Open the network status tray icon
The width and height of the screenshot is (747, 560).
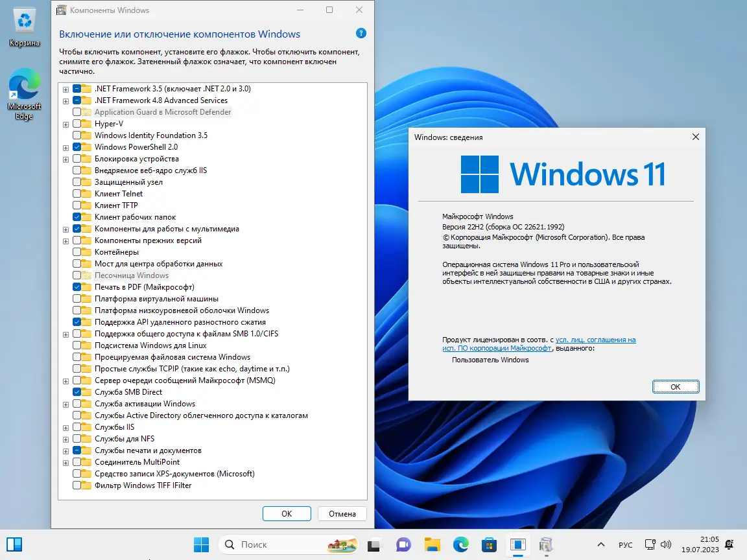tap(650, 544)
